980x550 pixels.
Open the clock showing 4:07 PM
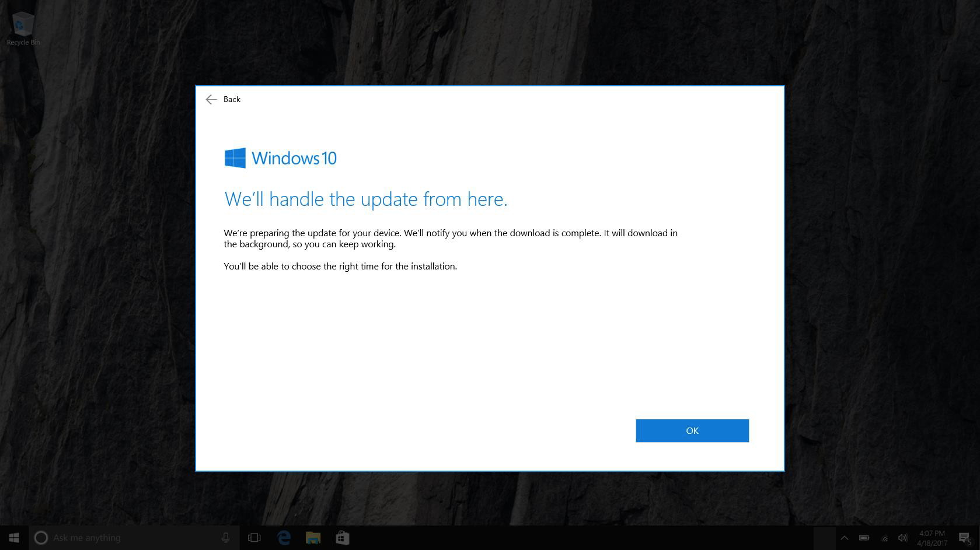click(932, 538)
